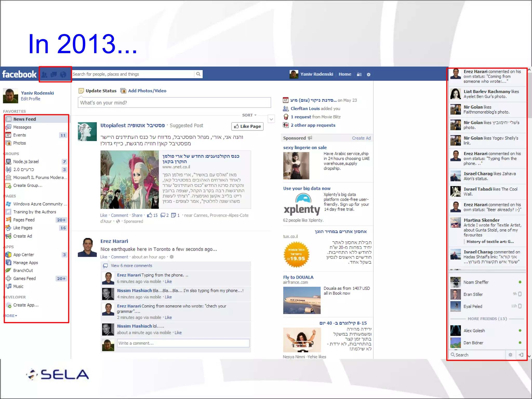The height and width of the screenshot is (399, 532).
Task: Click the Like Page button
Action: pyautogui.click(x=247, y=126)
